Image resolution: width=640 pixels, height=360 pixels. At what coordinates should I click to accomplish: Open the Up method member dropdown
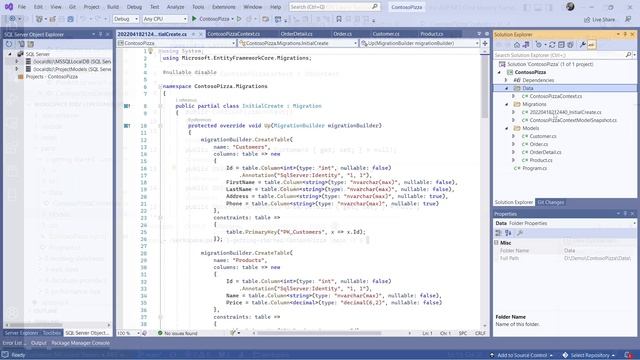pyautogui.click(x=420, y=43)
